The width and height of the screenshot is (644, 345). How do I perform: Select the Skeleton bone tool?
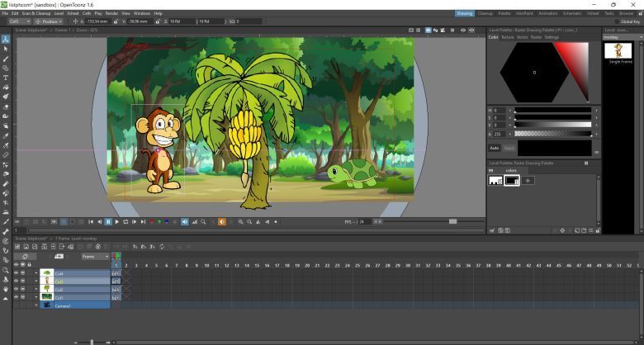(6, 231)
